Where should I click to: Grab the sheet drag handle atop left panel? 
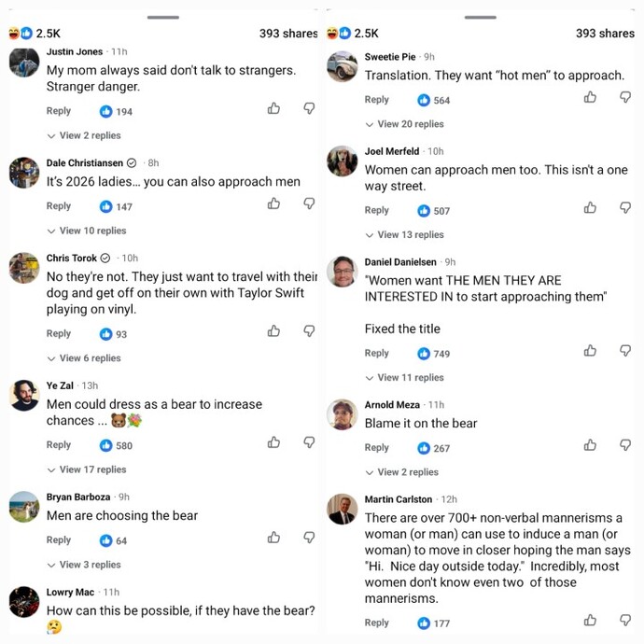pos(163,17)
